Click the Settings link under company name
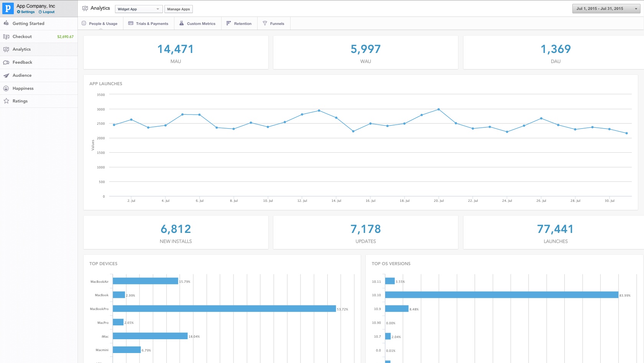 [x=28, y=12]
